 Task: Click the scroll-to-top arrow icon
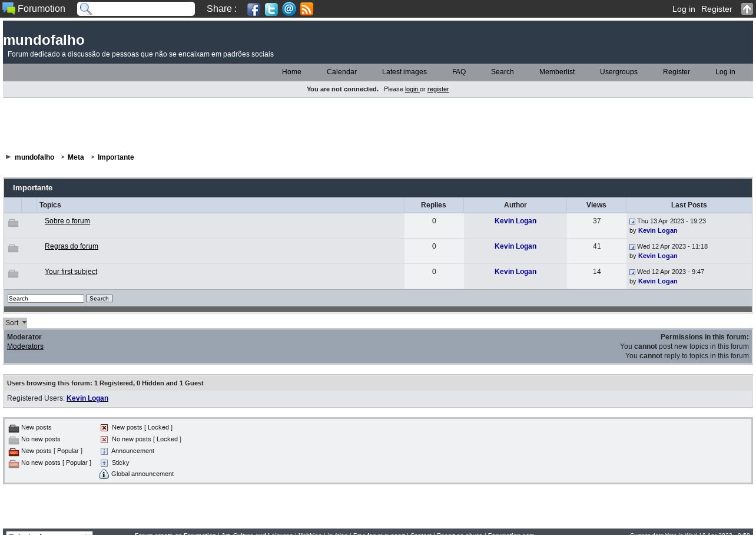coord(747,9)
